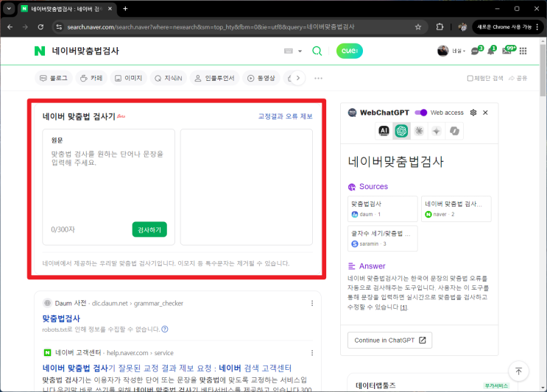Viewport: 547px width, 392px height.
Task: Open the Naver services grid menu
Action: click(x=523, y=51)
